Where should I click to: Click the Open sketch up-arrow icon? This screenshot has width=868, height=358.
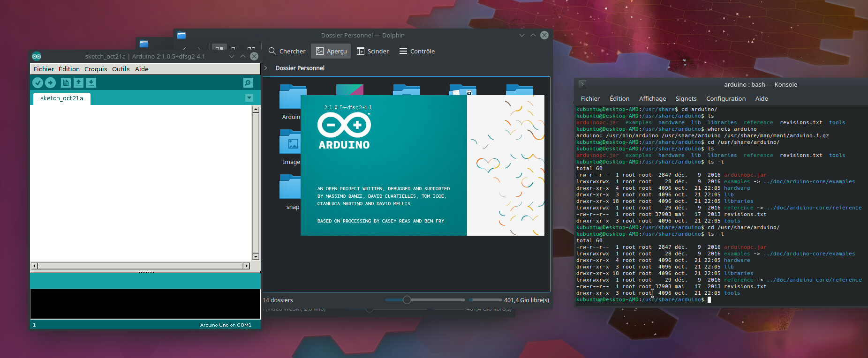pyautogui.click(x=78, y=83)
